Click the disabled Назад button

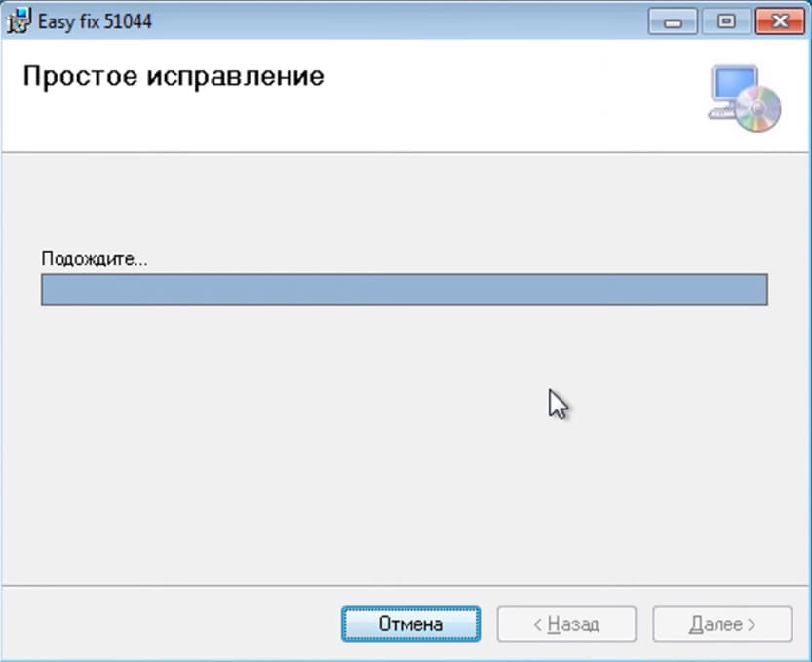(x=566, y=624)
